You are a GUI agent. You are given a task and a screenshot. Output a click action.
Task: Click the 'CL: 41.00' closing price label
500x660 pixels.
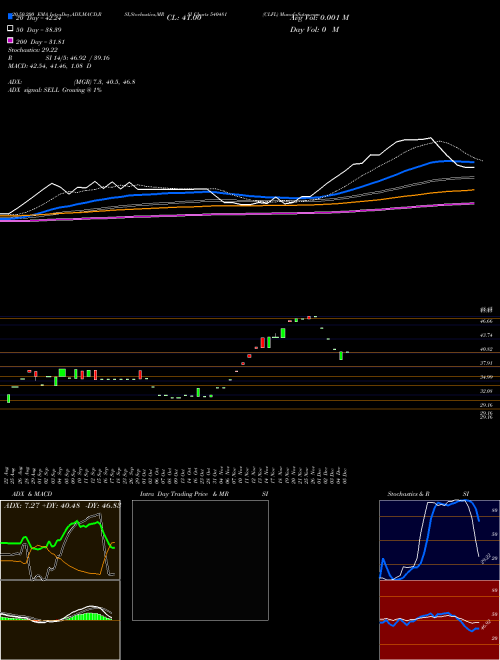pyautogui.click(x=184, y=18)
